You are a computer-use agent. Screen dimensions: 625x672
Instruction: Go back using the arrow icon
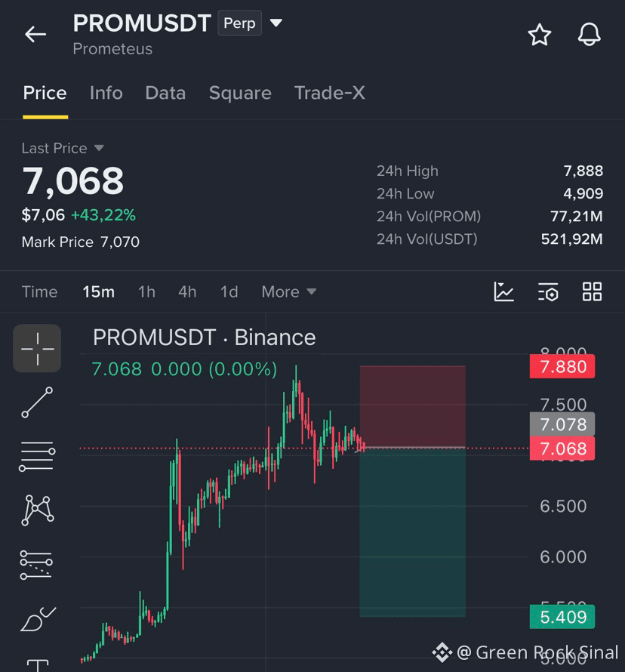(35, 34)
